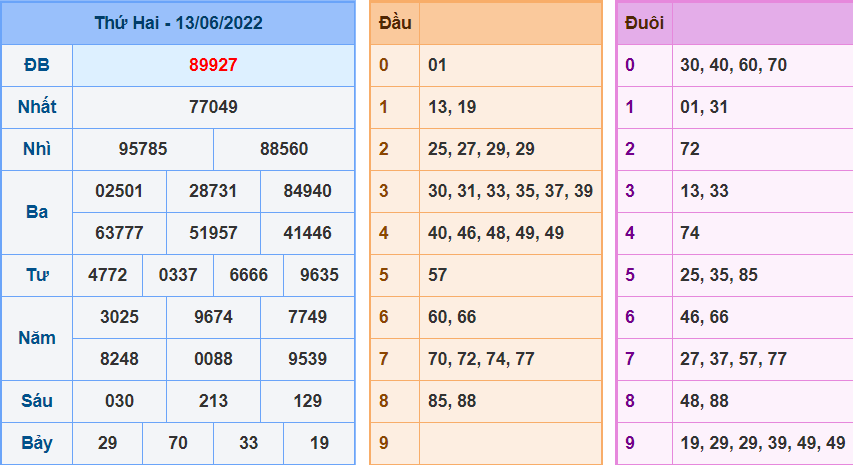Click the ĐB row label
This screenshot has height=465, width=853.
coord(37,65)
